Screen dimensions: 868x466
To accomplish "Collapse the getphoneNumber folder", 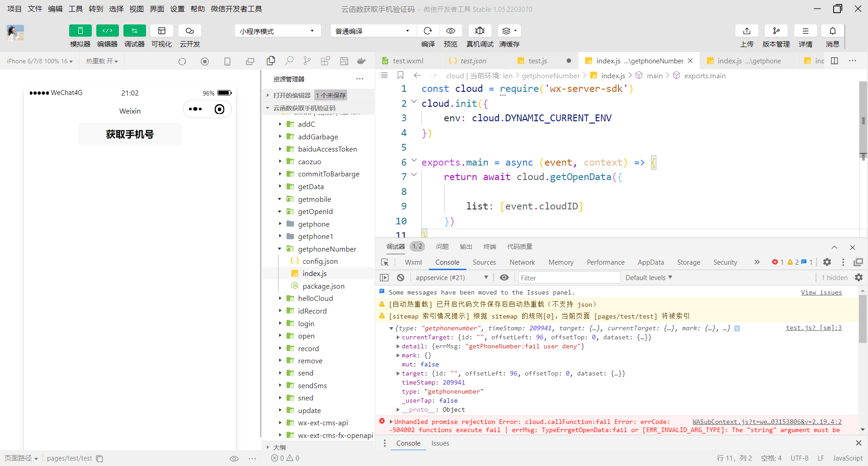I will 279,249.
